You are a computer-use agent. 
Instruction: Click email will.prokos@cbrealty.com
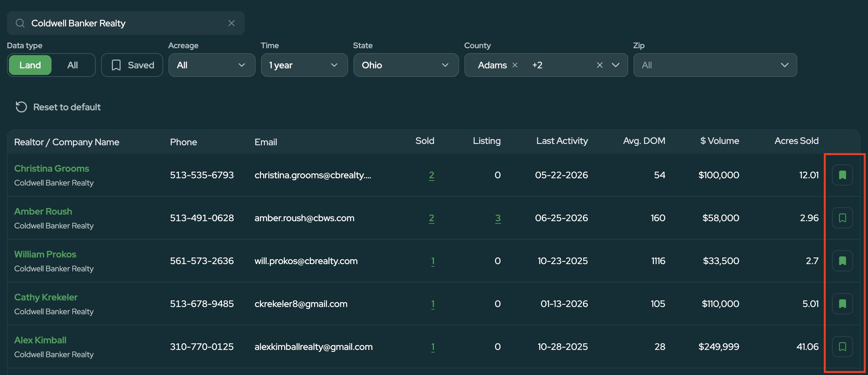[x=306, y=261]
